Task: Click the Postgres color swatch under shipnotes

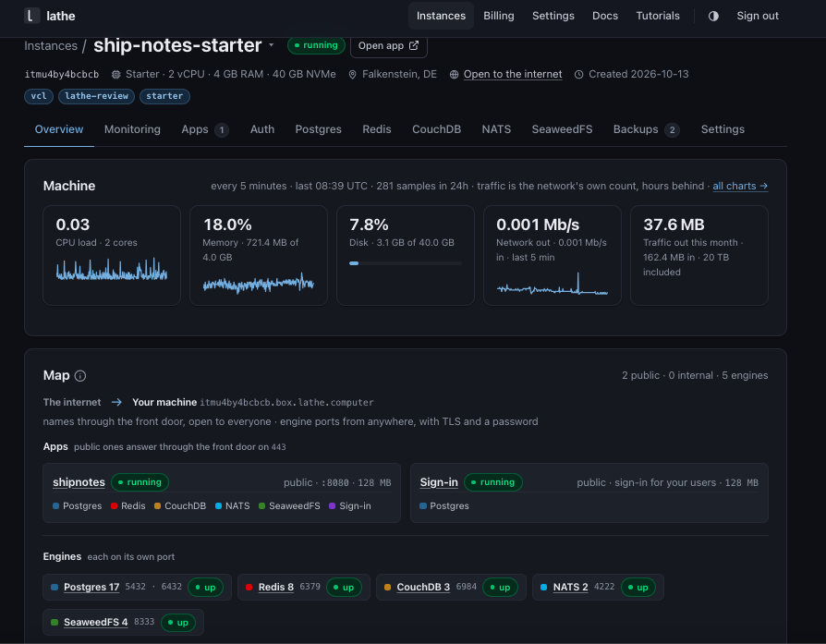Action: coord(55,506)
